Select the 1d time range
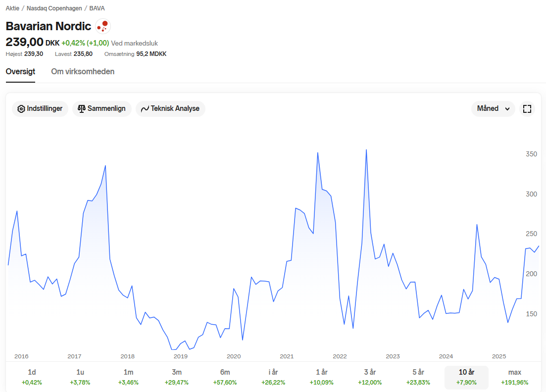The image size is (546, 392). (x=32, y=377)
